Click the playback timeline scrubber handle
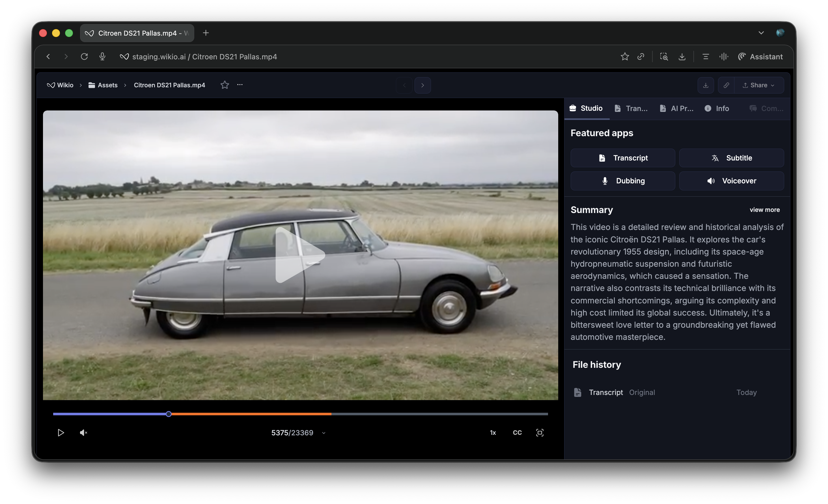This screenshot has width=828, height=504. (x=169, y=414)
